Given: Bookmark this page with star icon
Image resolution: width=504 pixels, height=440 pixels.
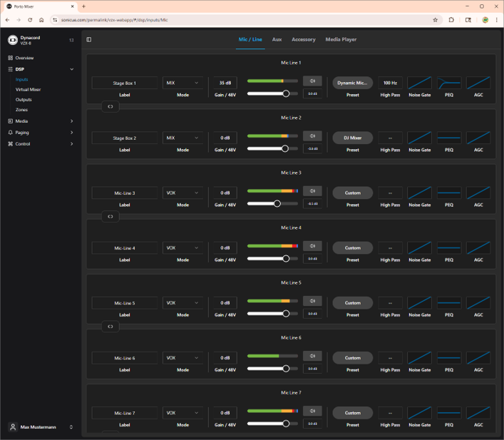Looking at the screenshot, I should (x=435, y=20).
